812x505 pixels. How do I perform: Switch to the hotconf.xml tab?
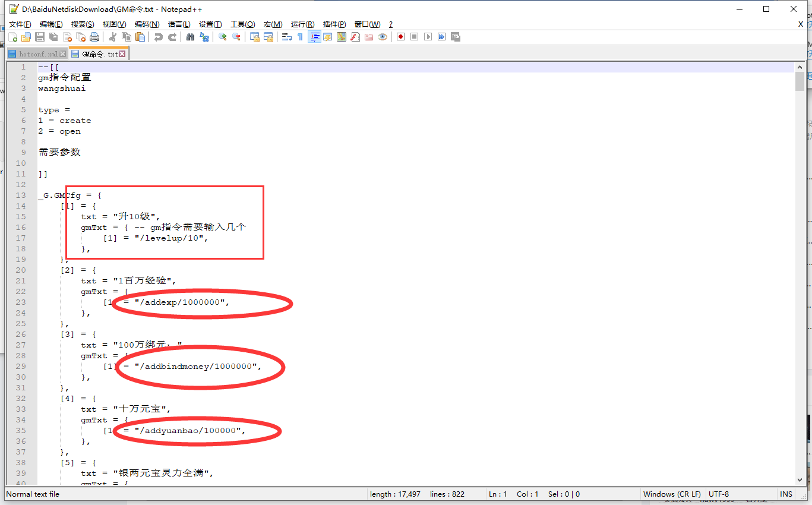pos(37,54)
